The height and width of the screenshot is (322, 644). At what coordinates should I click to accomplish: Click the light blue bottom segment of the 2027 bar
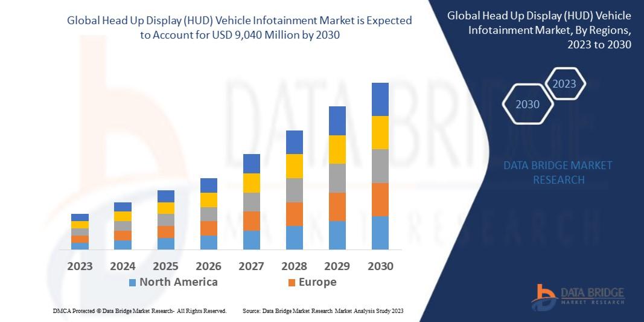pyautogui.click(x=252, y=240)
